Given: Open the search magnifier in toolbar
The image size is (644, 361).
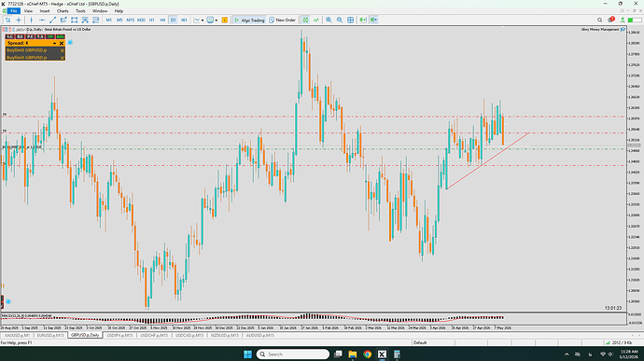Looking at the screenshot, I should point(599,20).
